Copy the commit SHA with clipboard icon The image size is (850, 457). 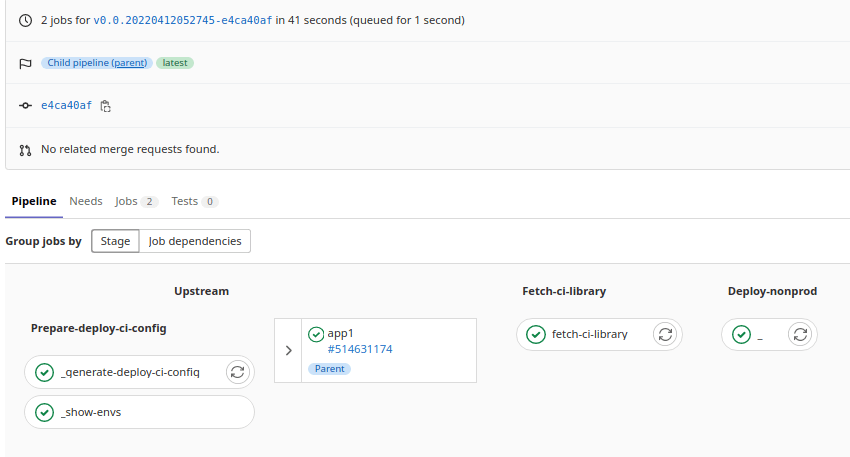coord(105,106)
